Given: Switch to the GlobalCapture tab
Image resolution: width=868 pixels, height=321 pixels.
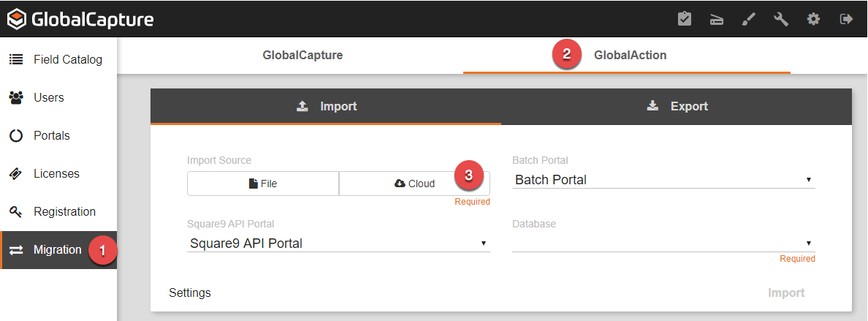Looking at the screenshot, I should click(302, 55).
